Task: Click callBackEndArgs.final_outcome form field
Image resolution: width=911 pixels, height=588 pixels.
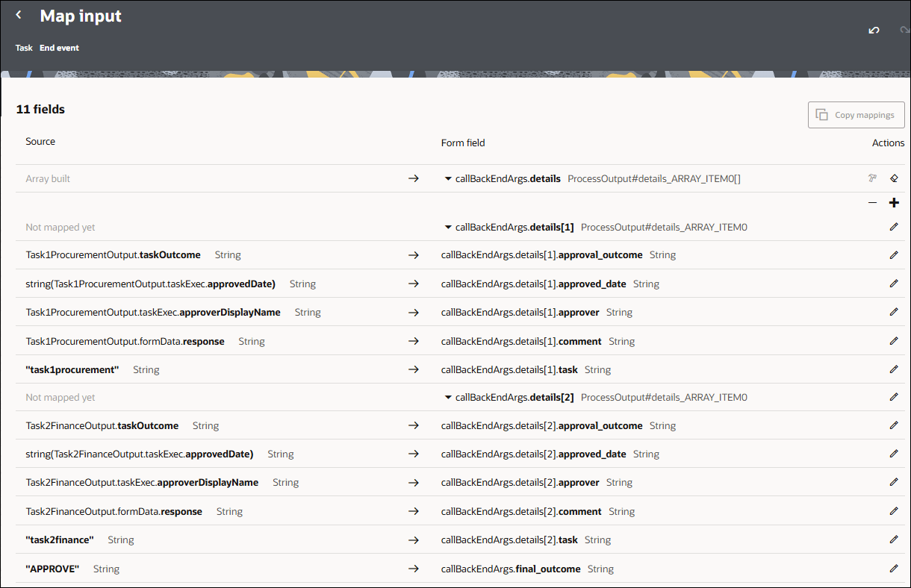Action: [x=511, y=569]
